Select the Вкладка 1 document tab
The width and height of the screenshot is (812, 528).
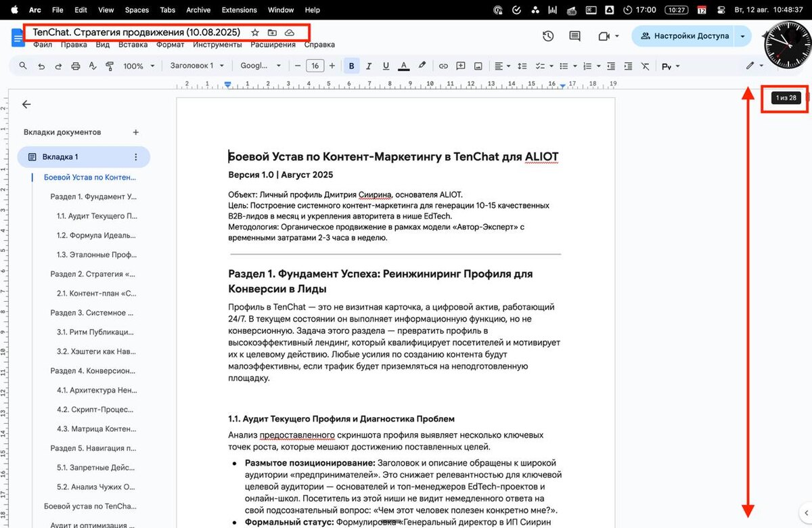pyautogui.click(x=83, y=157)
